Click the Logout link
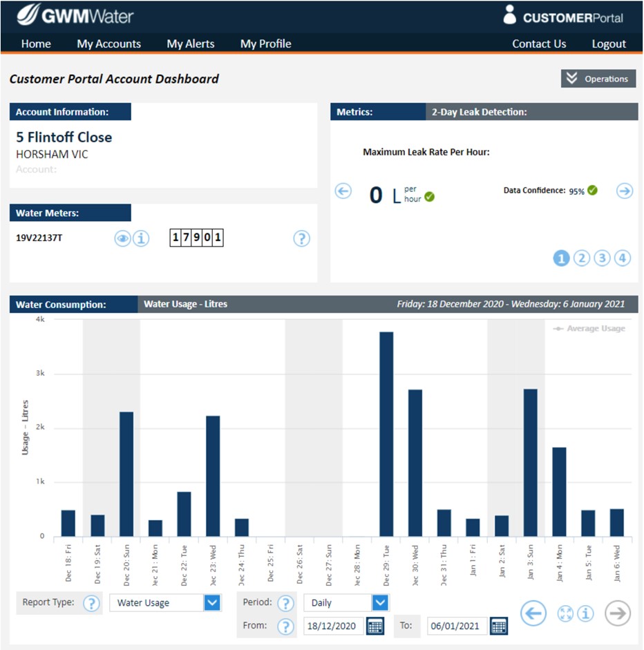This screenshot has width=644, height=650. click(608, 44)
